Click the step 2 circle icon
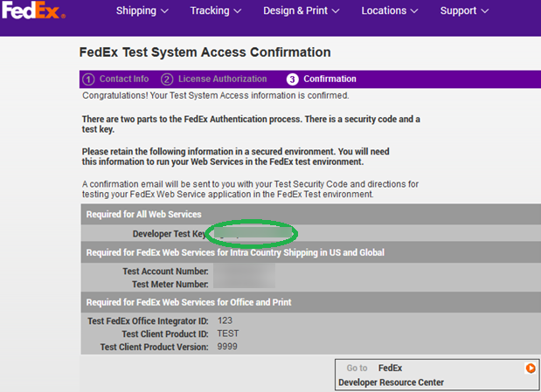Viewport: 541px width, 392px height. pyautogui.click(x=167, y=79)
